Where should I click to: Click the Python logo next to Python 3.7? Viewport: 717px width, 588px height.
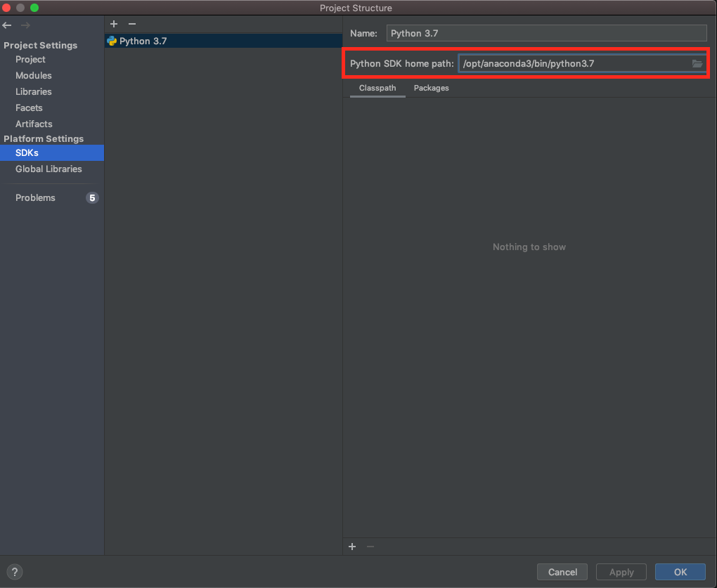(x=112, y=41)
